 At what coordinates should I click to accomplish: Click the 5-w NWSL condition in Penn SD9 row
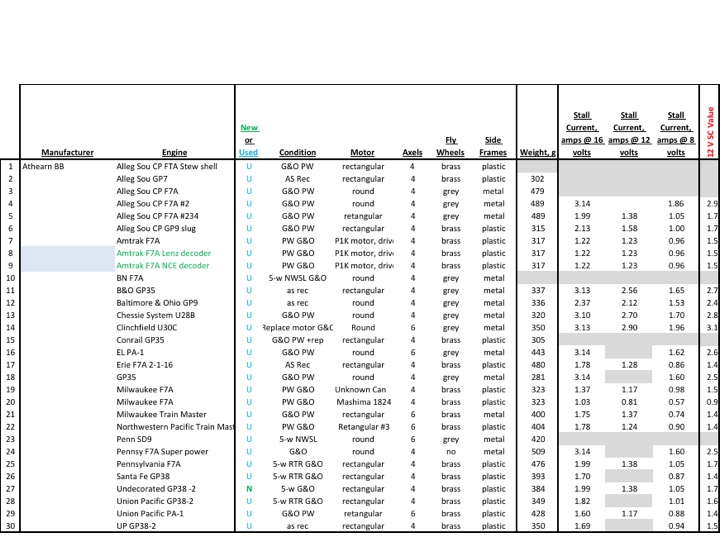click(298, 439)
